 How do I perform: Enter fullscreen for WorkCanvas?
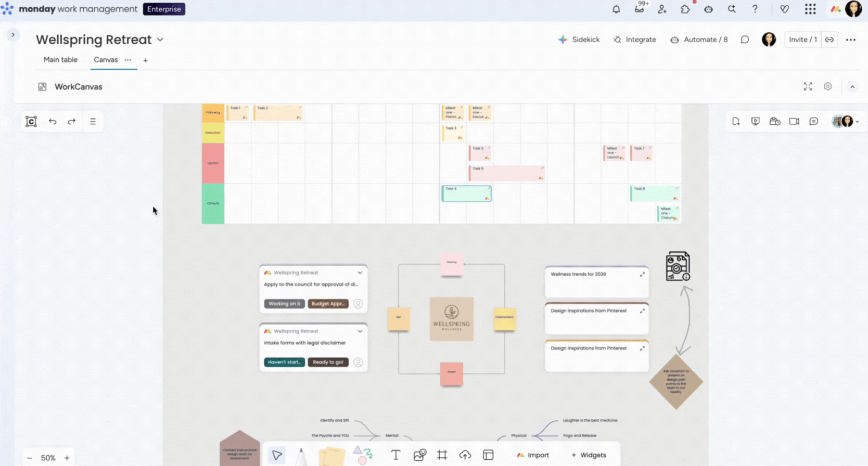click(808, 87)
